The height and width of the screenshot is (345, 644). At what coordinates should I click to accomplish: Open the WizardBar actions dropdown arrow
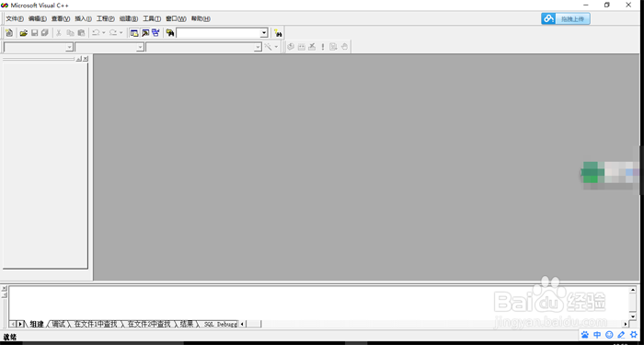(276, 47)
